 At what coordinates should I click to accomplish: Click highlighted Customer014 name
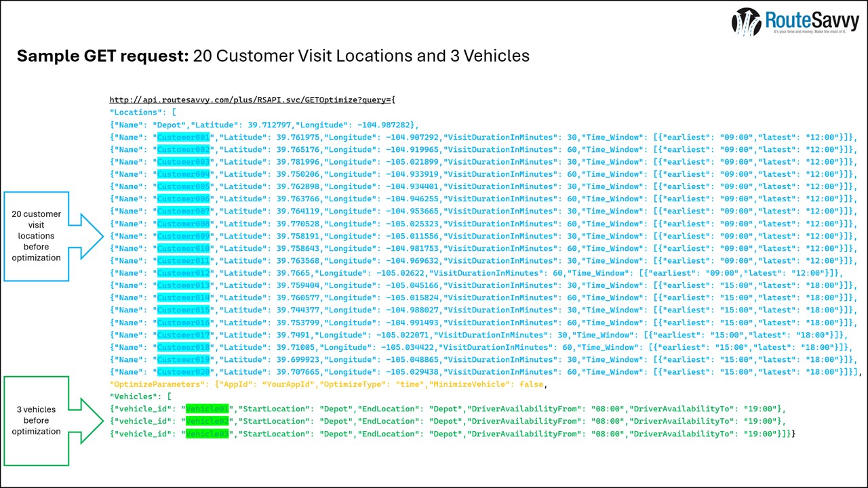coord(184,298)
